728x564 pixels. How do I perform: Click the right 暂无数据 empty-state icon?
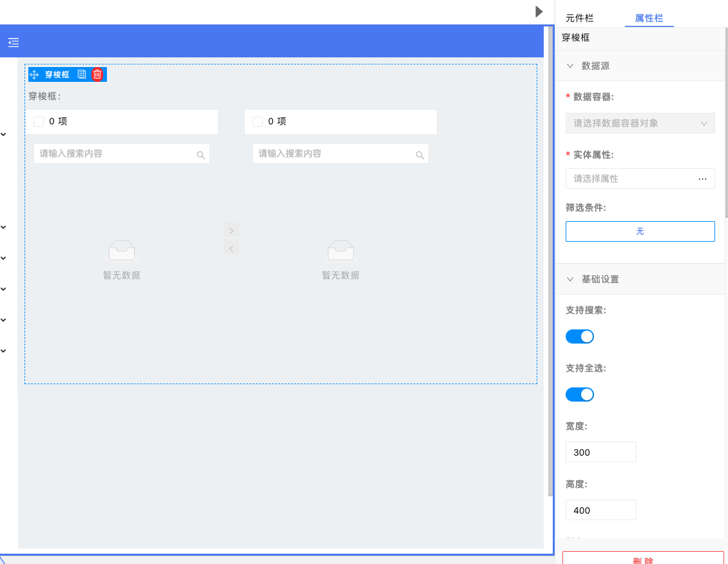tap(341, 251)
